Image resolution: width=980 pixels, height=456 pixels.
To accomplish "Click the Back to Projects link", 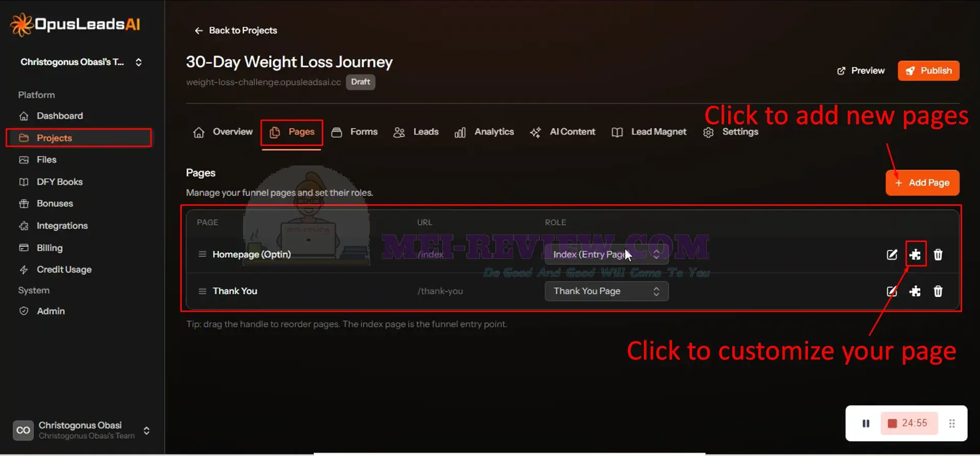I will 235,31.
